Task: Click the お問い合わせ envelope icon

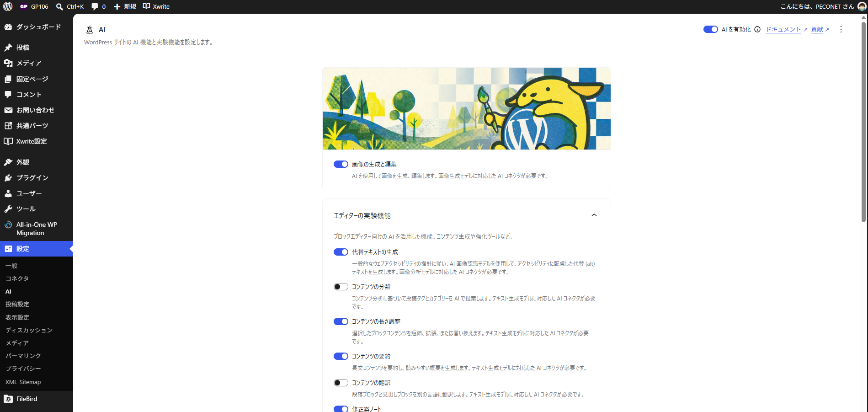Action: coord(8,110)
